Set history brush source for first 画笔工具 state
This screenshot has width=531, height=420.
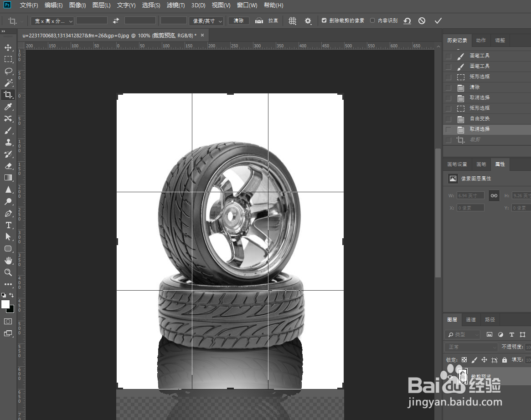tap(449, 56)
